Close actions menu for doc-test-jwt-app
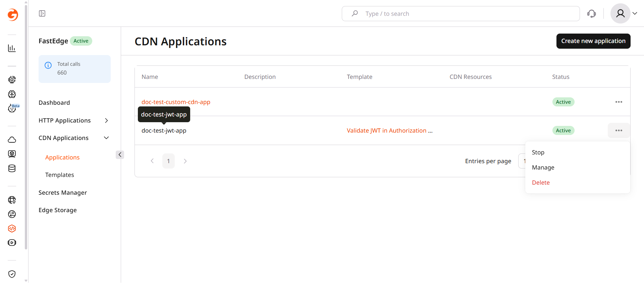The width and height of the screenshot is (644, 283). click(x=619, y=130)
